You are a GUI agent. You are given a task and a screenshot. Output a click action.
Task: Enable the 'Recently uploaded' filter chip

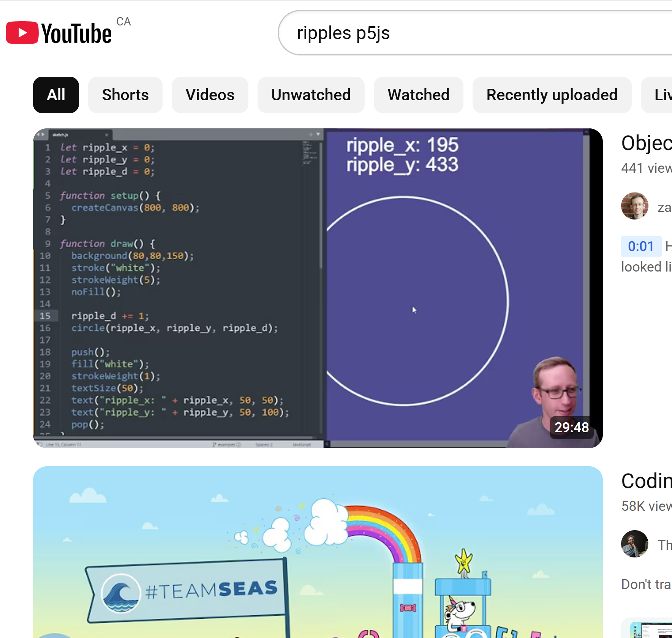[552, 95]
